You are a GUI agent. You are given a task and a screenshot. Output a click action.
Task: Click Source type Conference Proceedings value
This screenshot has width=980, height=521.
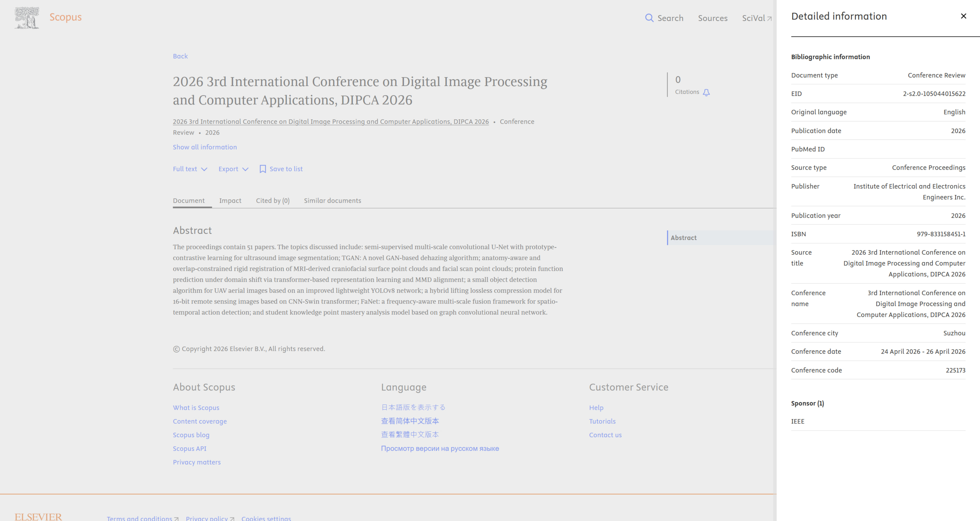[x=929, y=168]
